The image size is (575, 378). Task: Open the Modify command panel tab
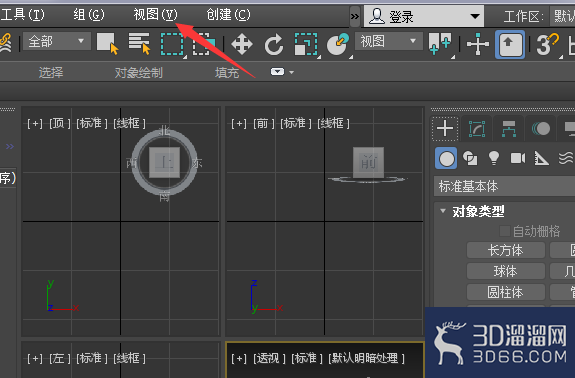[x=477, y=129]
